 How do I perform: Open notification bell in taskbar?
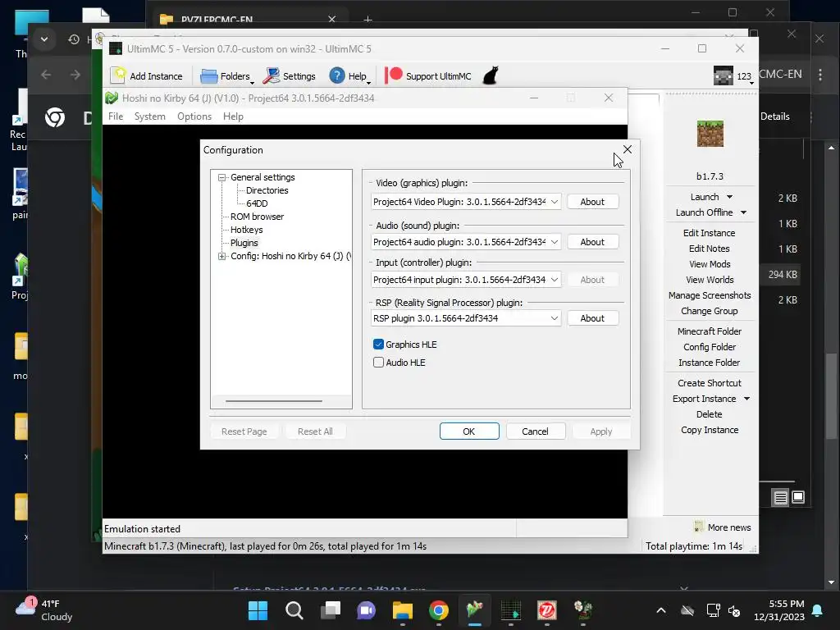click(x=818, y=610)
